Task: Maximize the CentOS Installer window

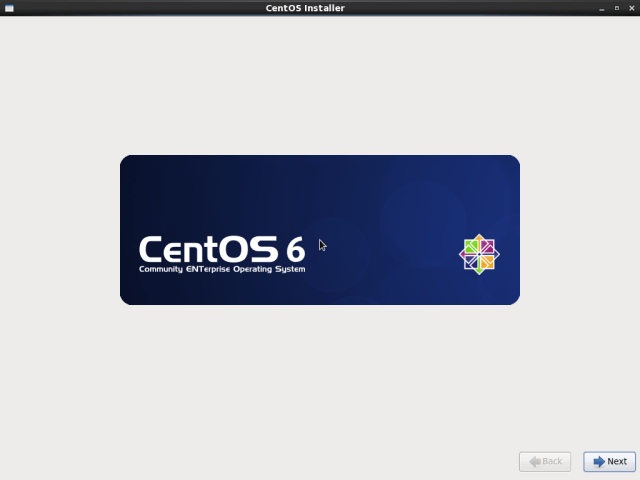Action: coord(616,8)
